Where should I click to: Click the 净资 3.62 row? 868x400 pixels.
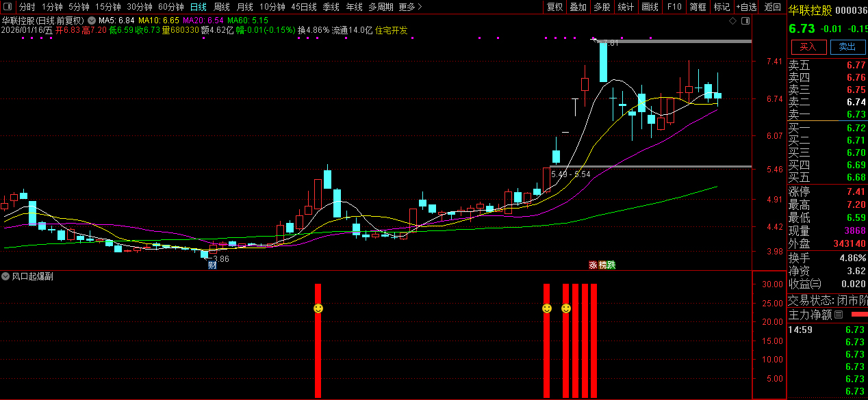click(x=827, y=271)
